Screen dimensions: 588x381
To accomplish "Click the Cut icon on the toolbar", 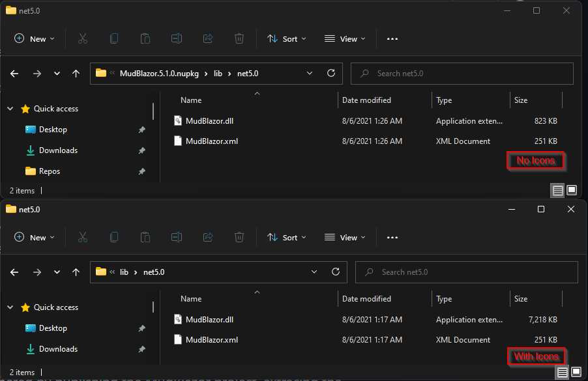I will [x=83, y=38].
